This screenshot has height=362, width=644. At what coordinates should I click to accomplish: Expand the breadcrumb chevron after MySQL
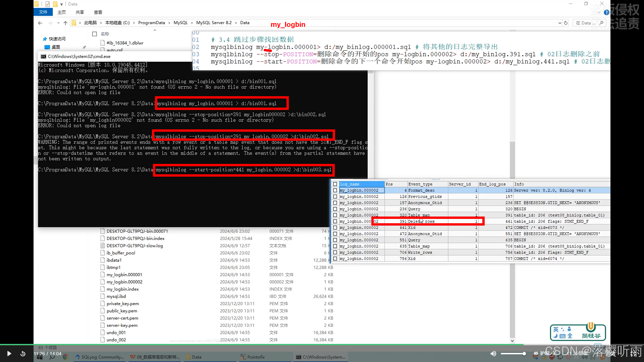[192, 23]
